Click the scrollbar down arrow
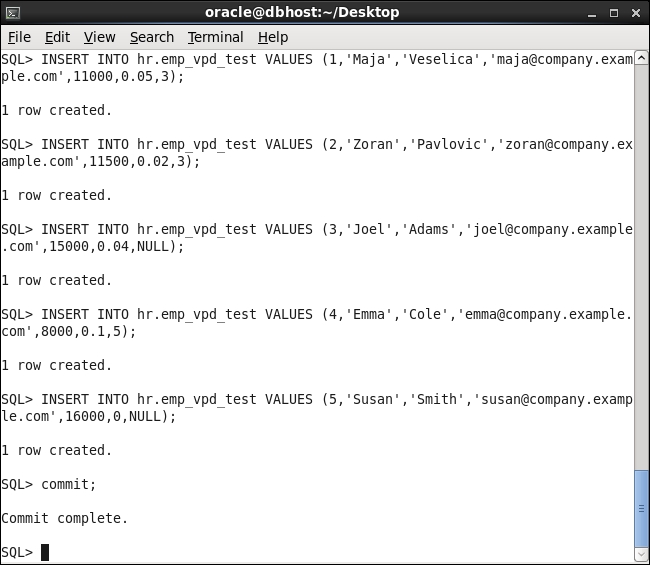The width and height of the screenshot is (650, 565). 641,554
